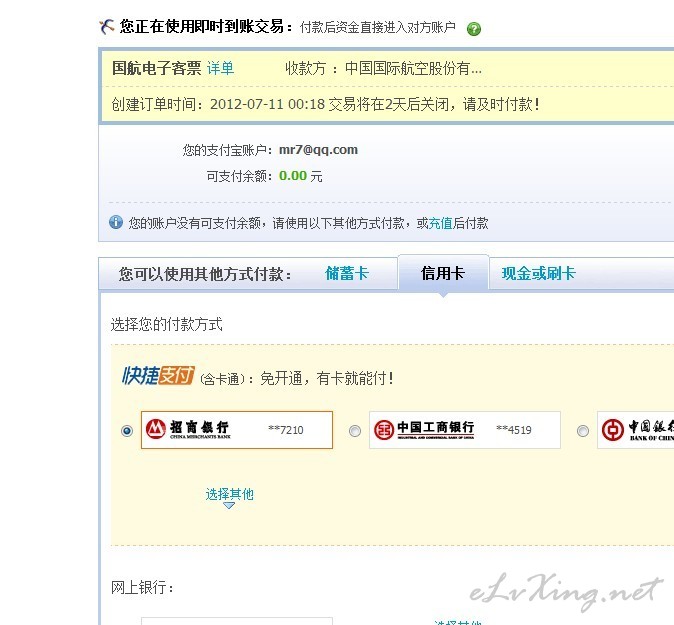Select the 招商银行 **7210 radio button

coord(127,431)
